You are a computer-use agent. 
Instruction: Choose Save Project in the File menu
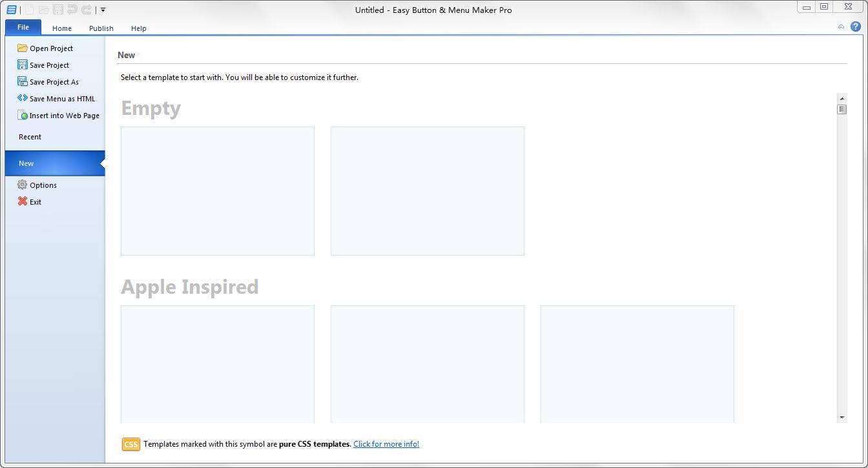(43, 65)
